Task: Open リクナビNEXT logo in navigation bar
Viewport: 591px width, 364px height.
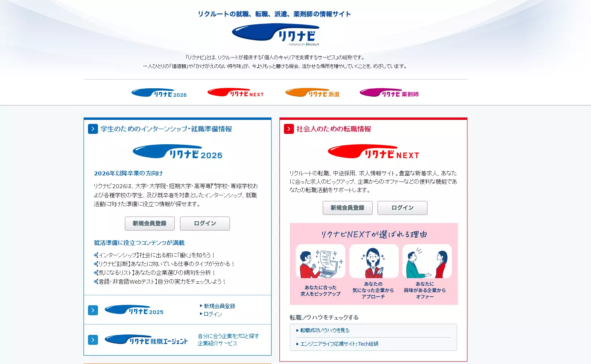Action: tap(236, 93)
